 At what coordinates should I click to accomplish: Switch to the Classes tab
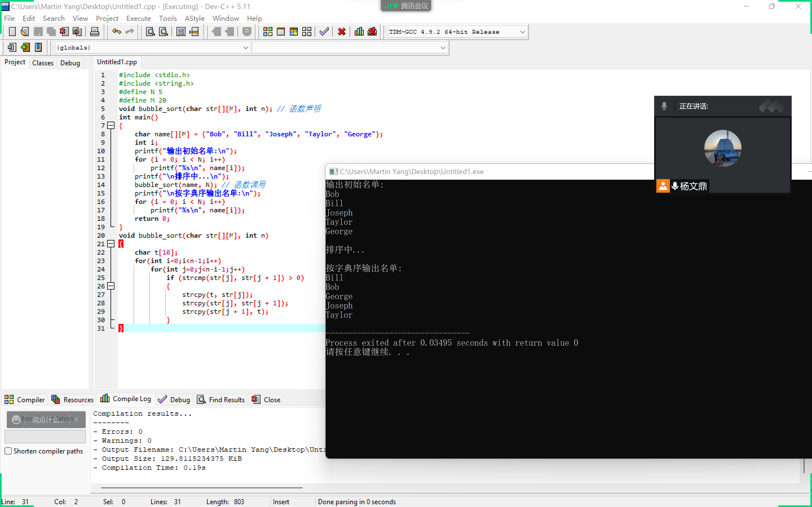43,63
